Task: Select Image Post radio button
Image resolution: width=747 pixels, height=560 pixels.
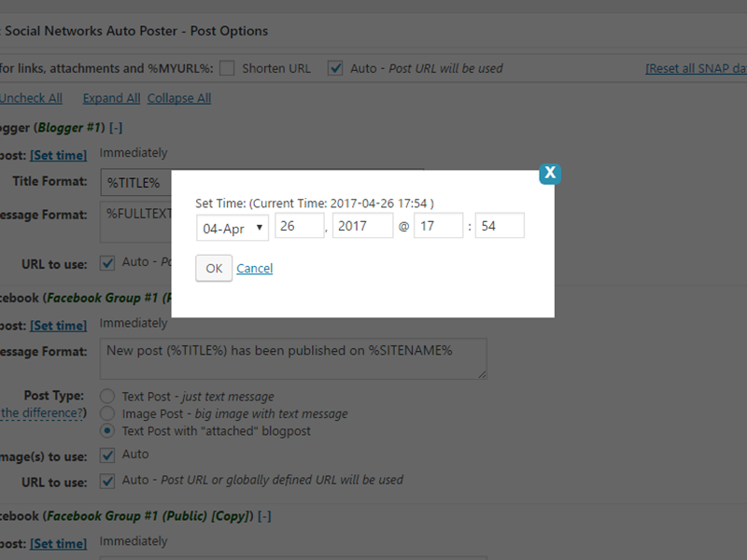Action: (107, 413)
